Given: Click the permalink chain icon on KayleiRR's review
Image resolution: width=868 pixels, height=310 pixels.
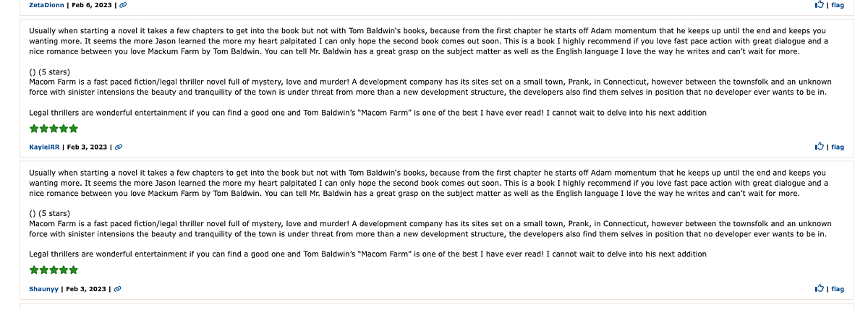Looking at the screenshot, I should [x=119, y=147].
